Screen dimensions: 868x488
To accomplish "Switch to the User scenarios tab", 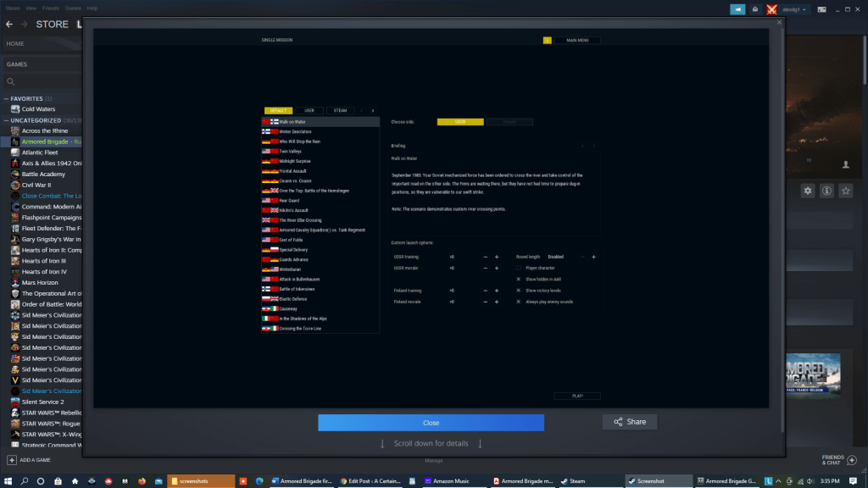I will pyautogui.click(x=309, y=110).
